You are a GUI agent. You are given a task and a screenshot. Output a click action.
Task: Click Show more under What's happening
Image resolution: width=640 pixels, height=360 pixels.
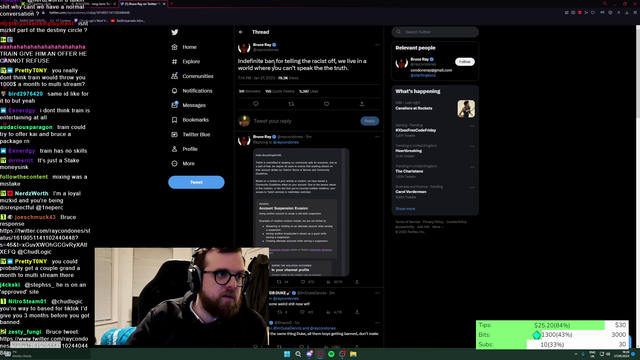[x=405, y=209]
